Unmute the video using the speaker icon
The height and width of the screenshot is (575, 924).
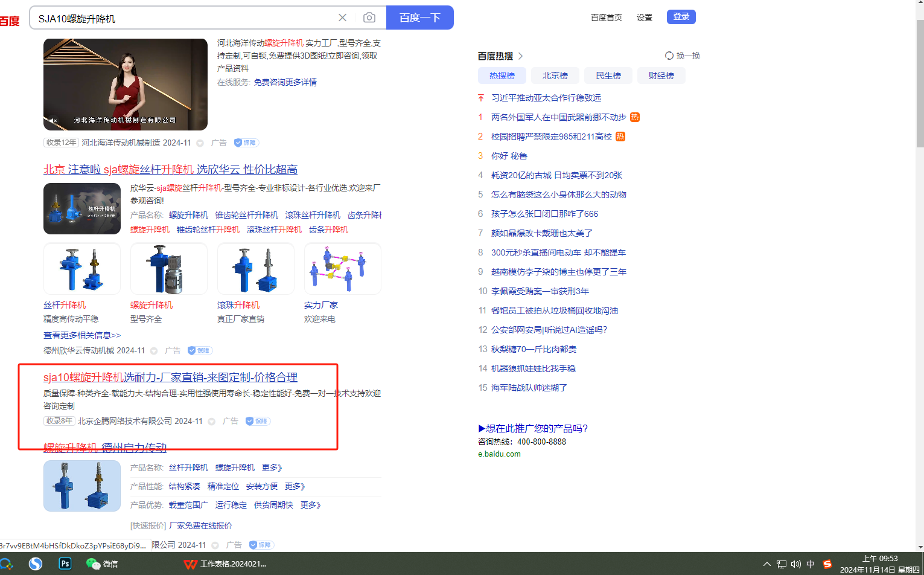(x=53, y=121)
